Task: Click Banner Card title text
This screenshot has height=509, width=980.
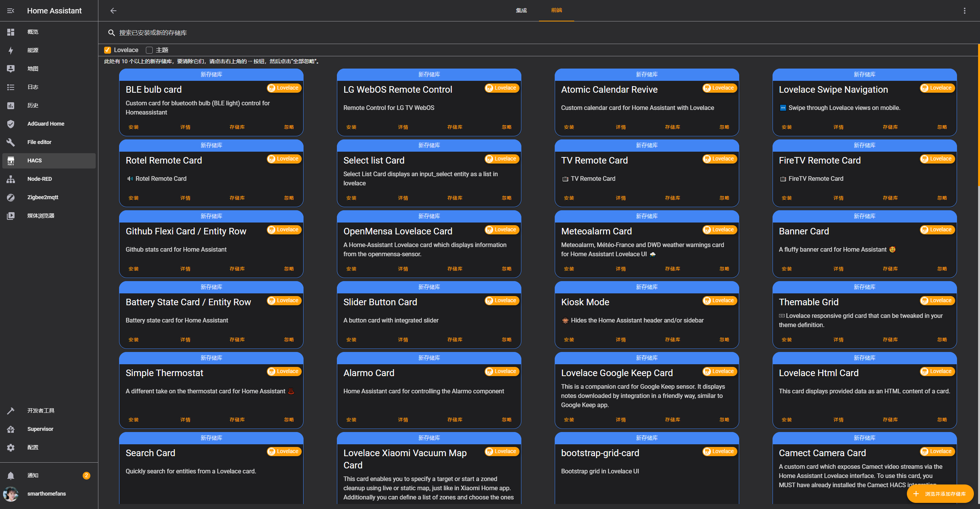Action: tap(804, 231)
